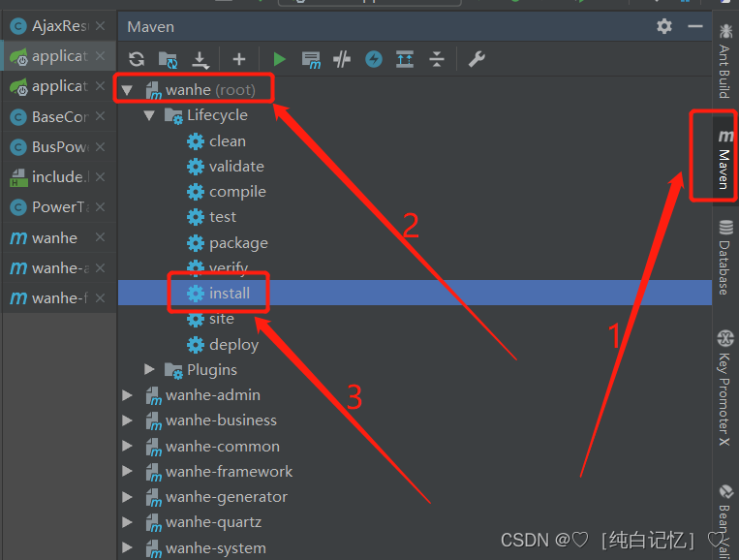
Task: Open the Key Promoter X side tab
Action: [x=724, y=388]
